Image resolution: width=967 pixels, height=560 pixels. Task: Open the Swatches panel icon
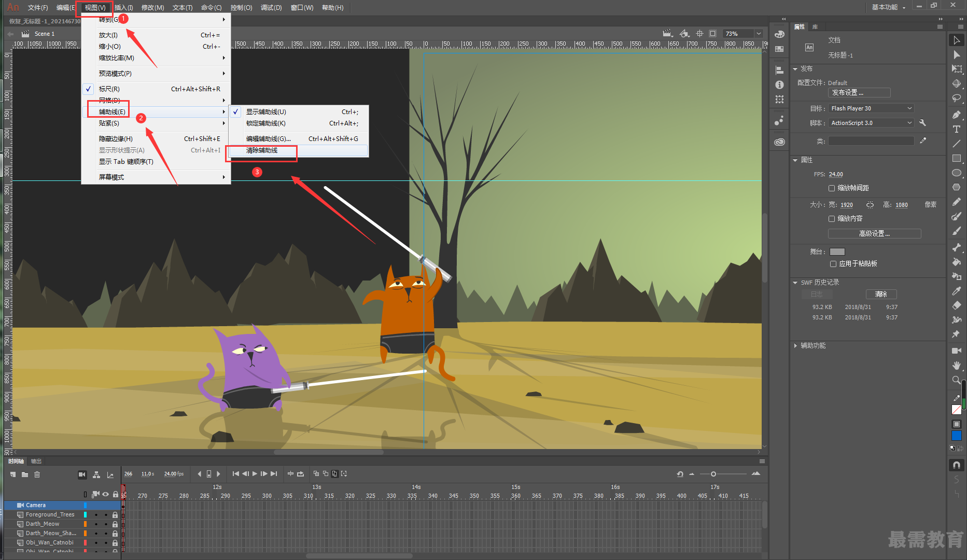click(x=779, y=49)
